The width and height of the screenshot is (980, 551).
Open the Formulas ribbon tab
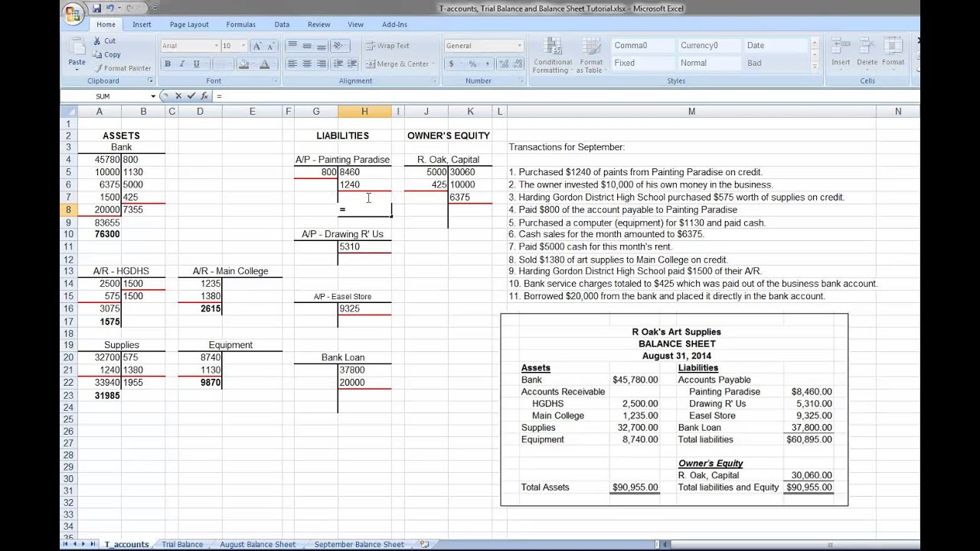click(x=240, y=24)
